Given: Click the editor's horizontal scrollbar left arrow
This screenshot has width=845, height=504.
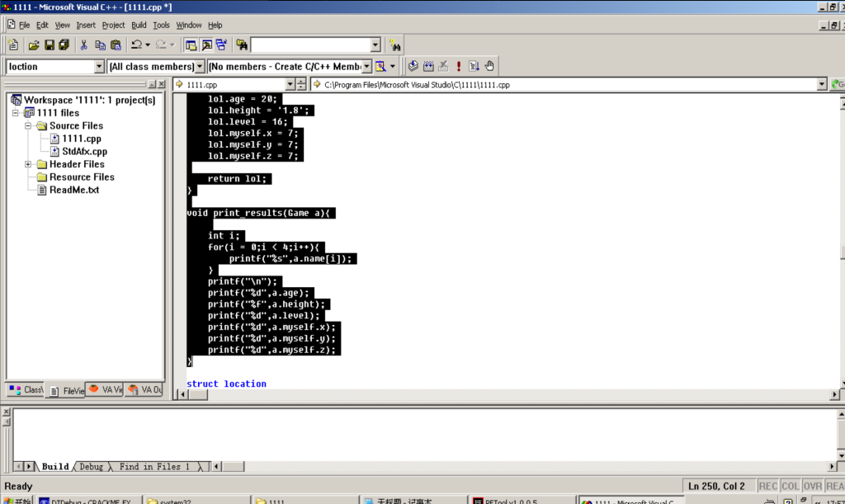Looking at the screenshot, I should click(x=180, y=395).
